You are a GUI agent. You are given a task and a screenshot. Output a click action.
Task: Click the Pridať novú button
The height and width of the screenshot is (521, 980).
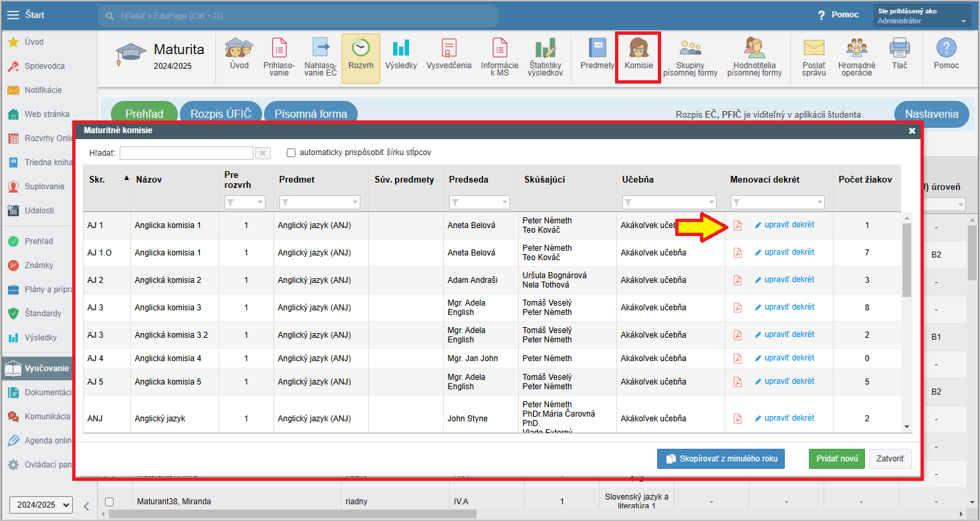click(836, 459)
